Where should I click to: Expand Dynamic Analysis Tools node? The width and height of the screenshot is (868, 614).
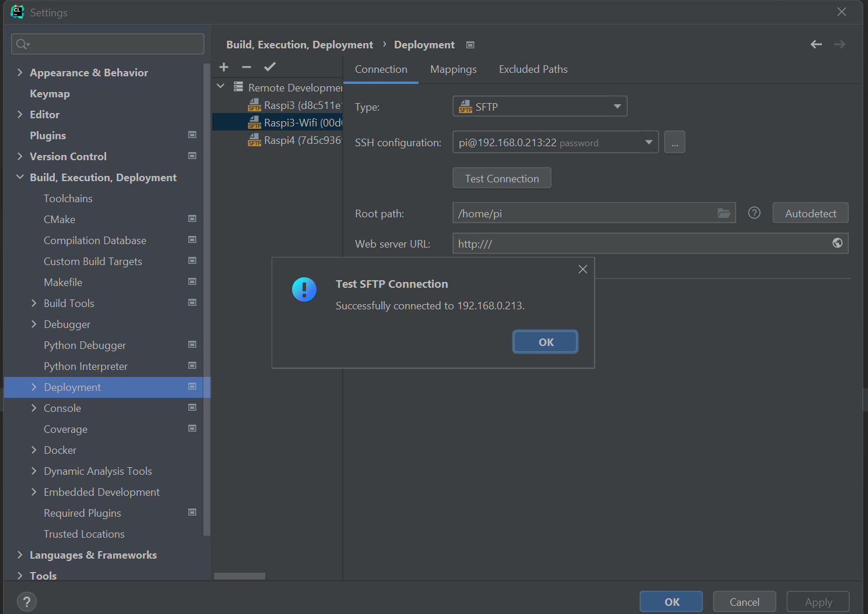pyautogui.click(x=34, y=471)
